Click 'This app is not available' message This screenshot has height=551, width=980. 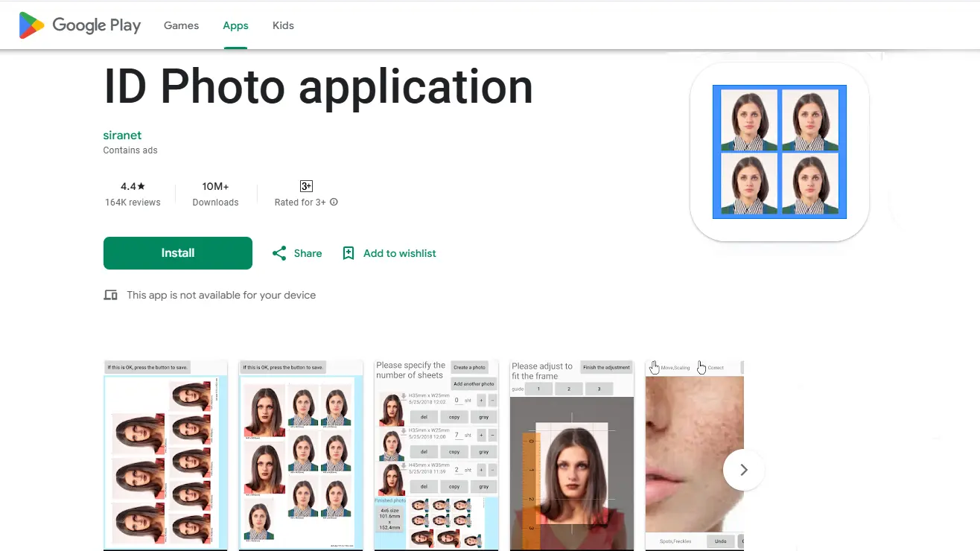[x=221, y=295]
